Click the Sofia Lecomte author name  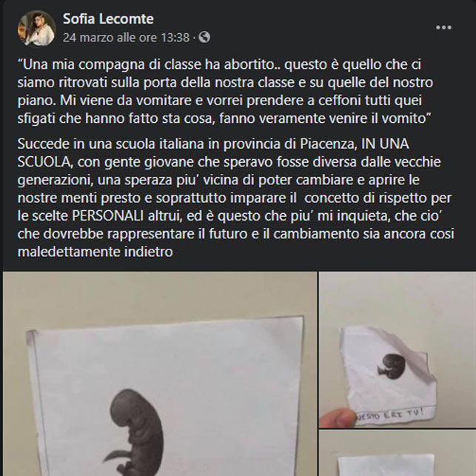(x=108, y=19)
